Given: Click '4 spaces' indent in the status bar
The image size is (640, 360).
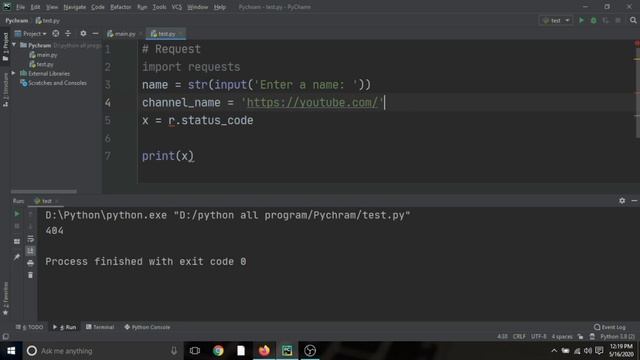Looking at the screenshot, I should (x=562, y=337).
